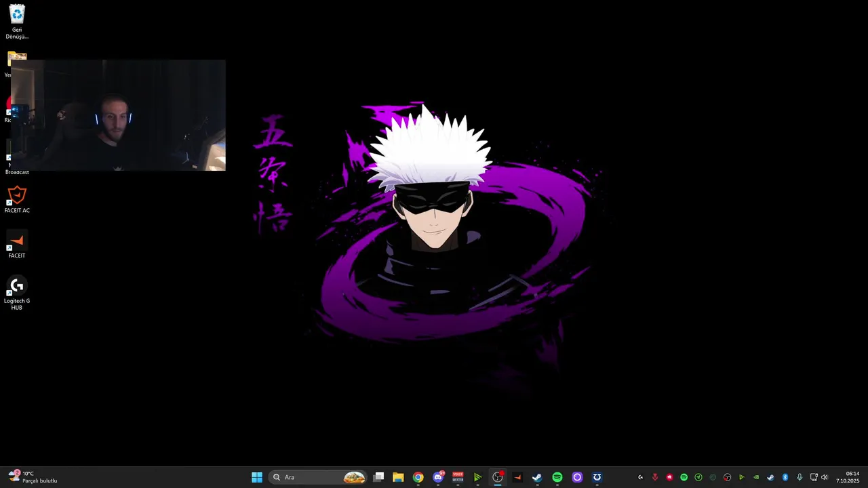Open the Logitech G HUB desktop shortcut
The width and height of the screenshot is (868, 488).
tap(17, 293)
